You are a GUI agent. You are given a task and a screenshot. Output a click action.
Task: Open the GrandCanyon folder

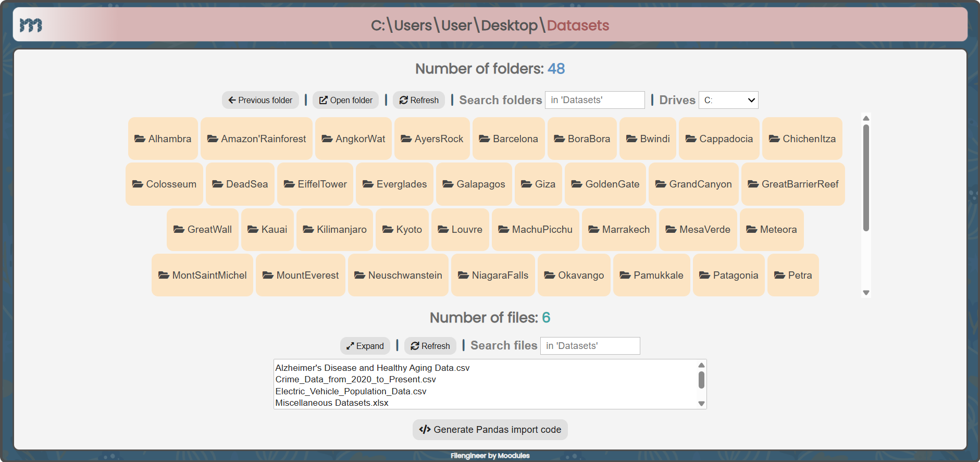point(693,184)
